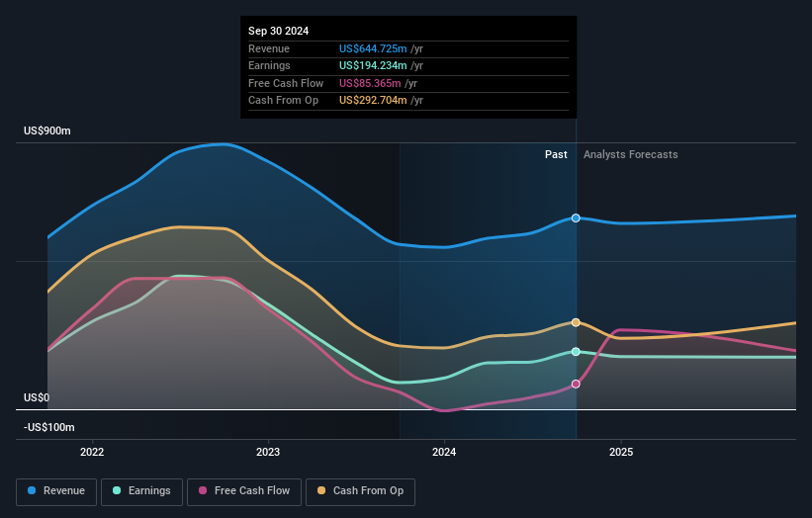Click the US$194.234m earnings value
812x518 pixels.
(x=373, y=65)
